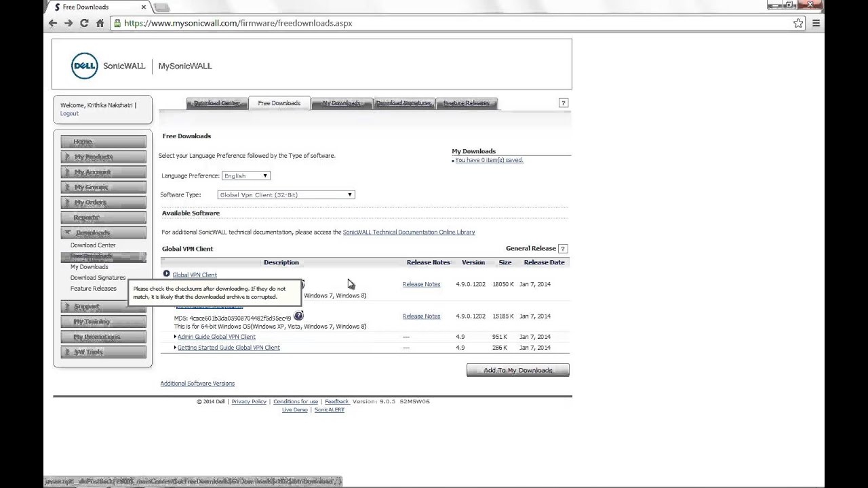Viewport: 868px width, 488px height.
Task: Open Release Notes for 18050 K version
Action: (421, 284)
